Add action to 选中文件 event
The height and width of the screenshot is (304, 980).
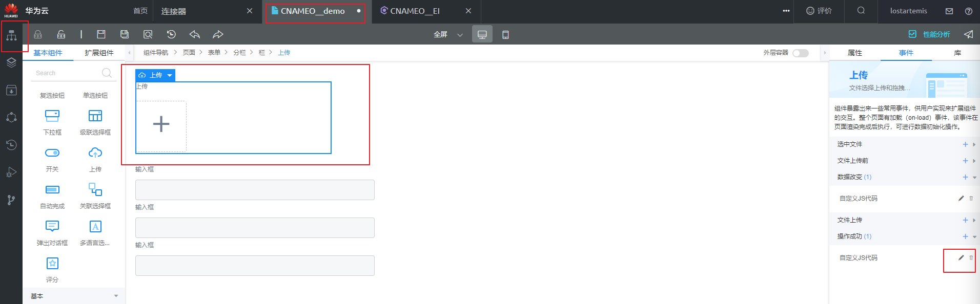965,144
